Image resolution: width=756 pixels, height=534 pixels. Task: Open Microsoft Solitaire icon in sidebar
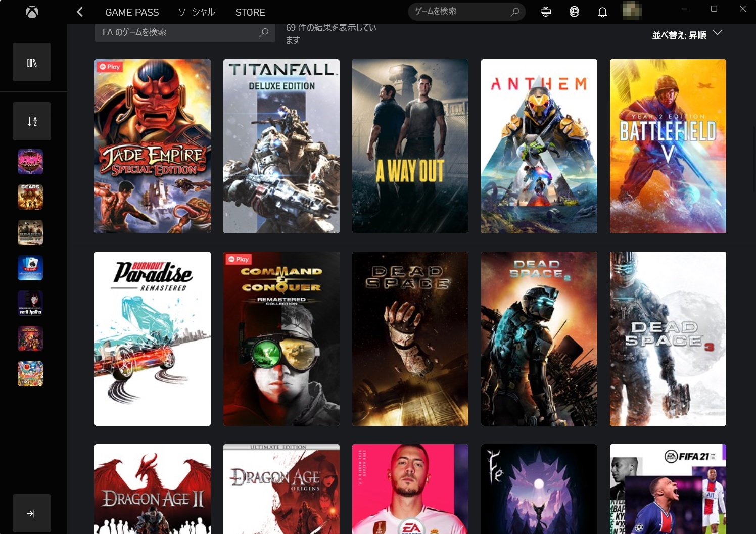point(30,268)
